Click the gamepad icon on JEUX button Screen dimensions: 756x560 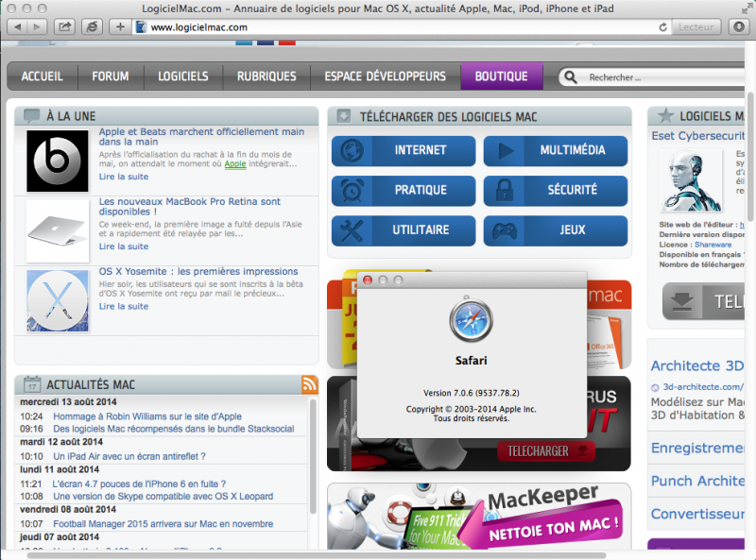click(x=505, y=231)
